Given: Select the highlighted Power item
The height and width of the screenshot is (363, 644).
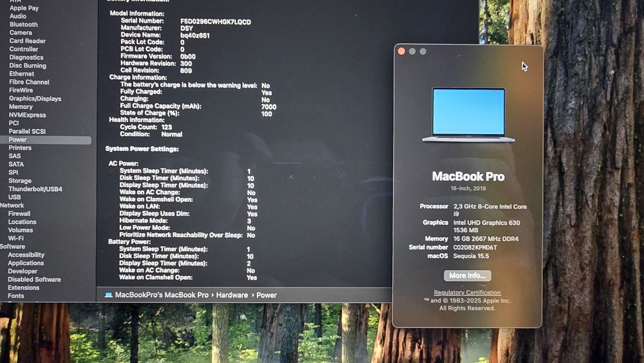Looking at the screenshot, I should tap(46, 140).
